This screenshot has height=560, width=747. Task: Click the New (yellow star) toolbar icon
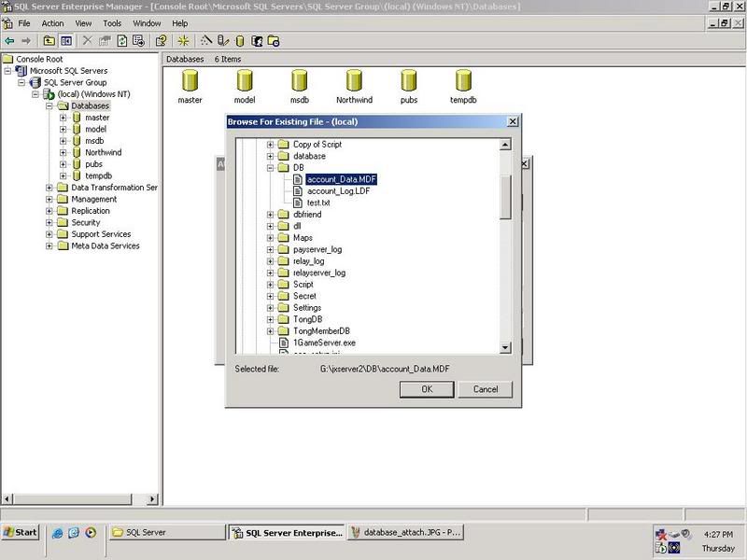183,41
